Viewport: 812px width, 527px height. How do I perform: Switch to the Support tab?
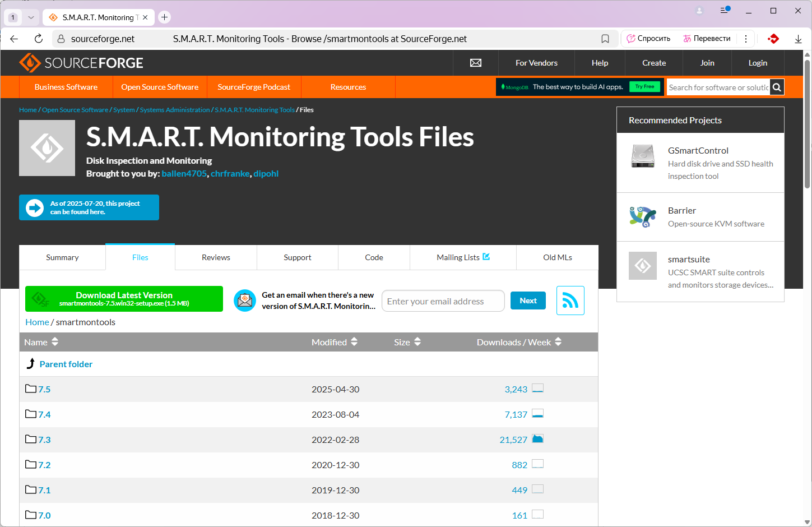click(298, 257)
